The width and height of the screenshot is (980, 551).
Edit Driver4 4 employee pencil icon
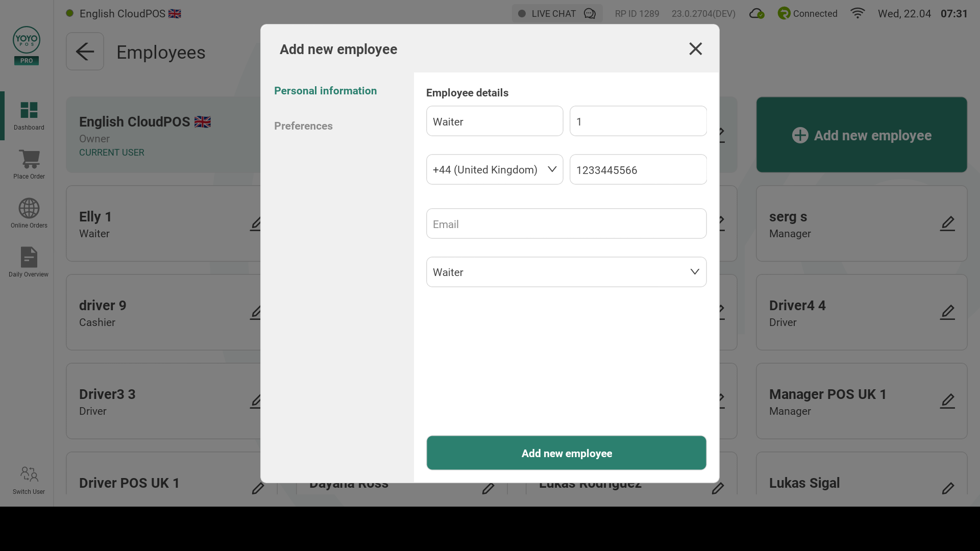click(947, 312)
